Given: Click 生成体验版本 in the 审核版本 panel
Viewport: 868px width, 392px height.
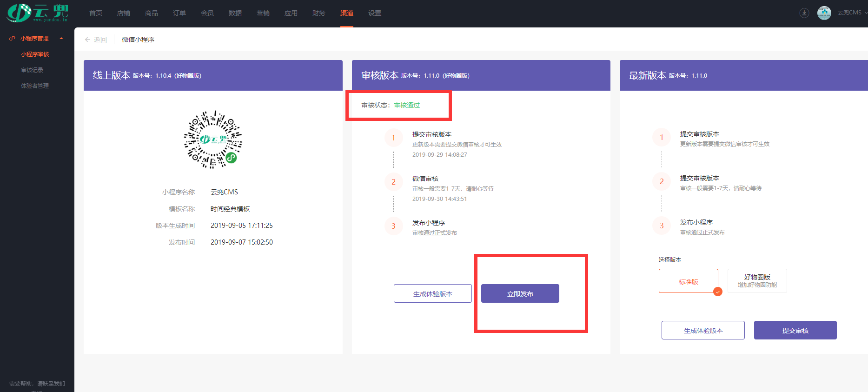Looking at the screenshot, I should pyautogui.click(x=433, y=293).
